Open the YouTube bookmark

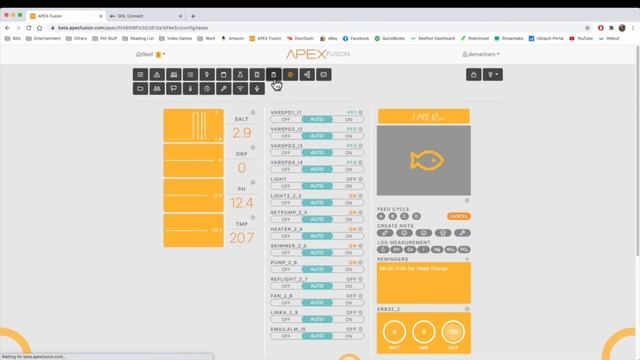tap(581, 38)
